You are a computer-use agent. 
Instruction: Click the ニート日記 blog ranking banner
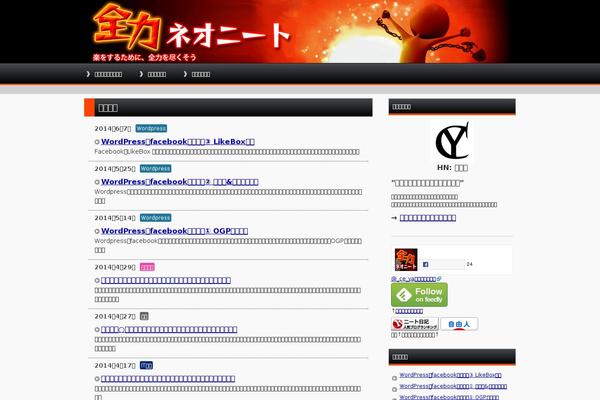(415, 324)
